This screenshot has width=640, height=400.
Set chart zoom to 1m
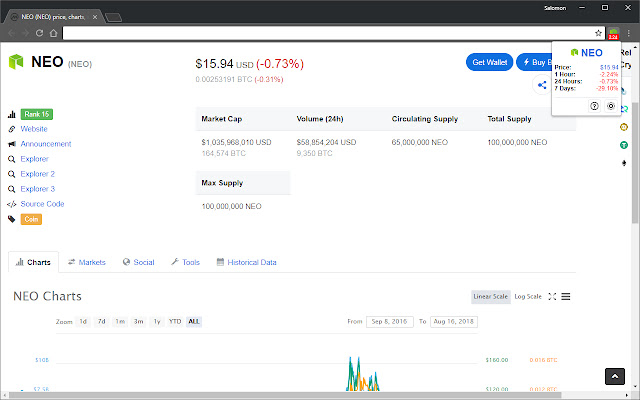pos(120,322)
